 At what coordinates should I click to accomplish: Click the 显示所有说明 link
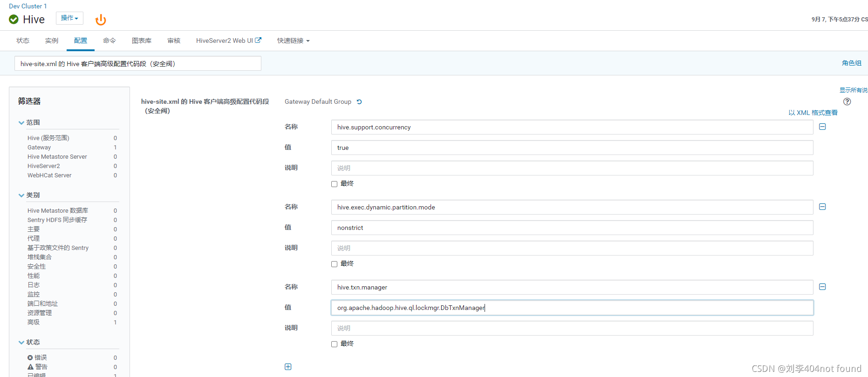(854, 90)
